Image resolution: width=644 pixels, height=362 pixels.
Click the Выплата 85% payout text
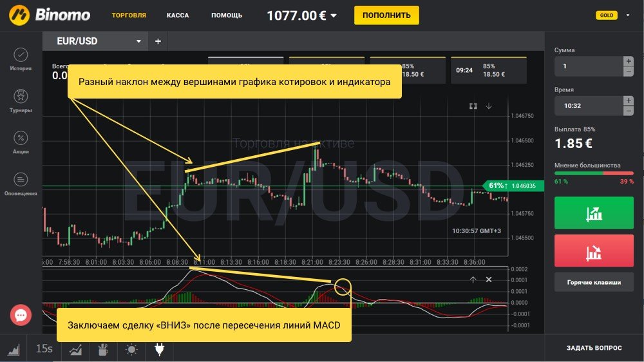pos(574,129)
